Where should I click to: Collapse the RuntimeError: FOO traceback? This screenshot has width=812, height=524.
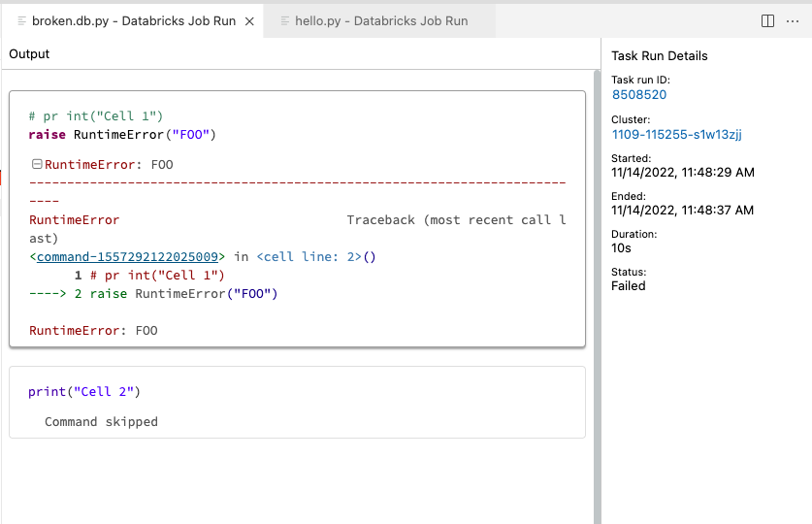click(37, 164)
